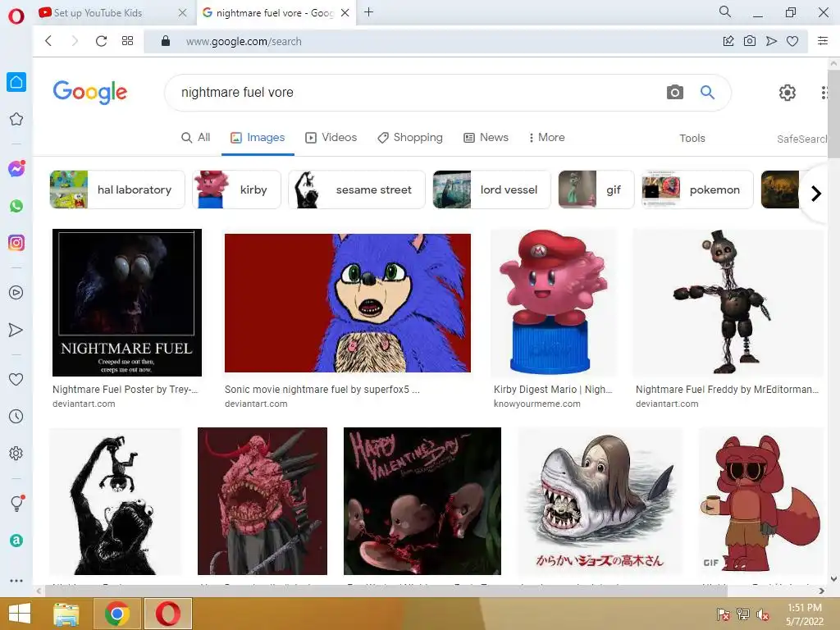
Task: Open My Flow send icon in sidebar
Action: [x=16, y=330]
